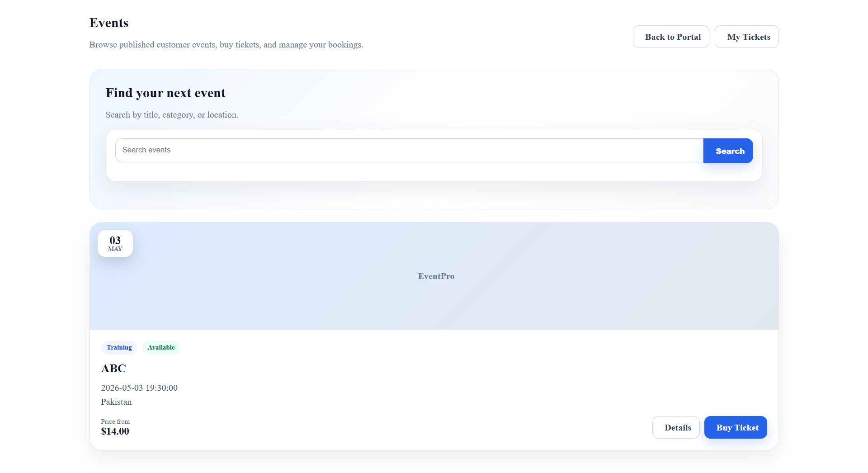Viewport: 868px width, 473px height.
Task: Click the $14.00 price amount
Action: tap(115, 431)
